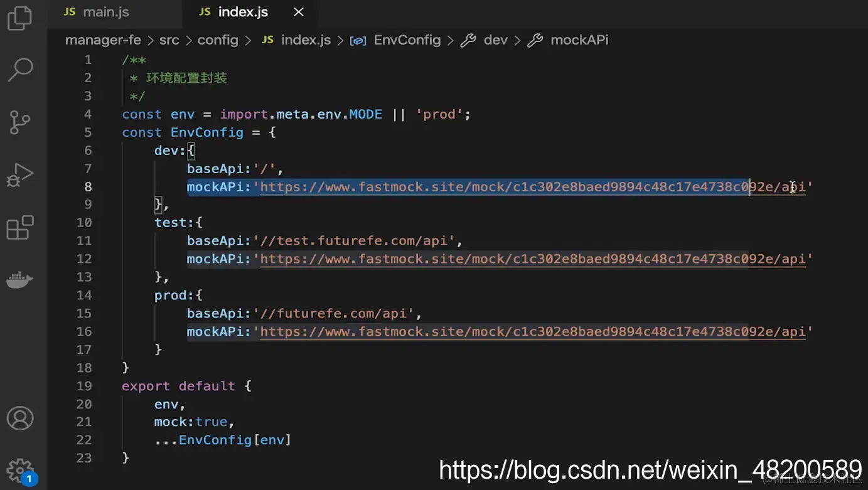
Task: Click manager-fe in the breadcrumb
Action: click(x=103, y=40)
